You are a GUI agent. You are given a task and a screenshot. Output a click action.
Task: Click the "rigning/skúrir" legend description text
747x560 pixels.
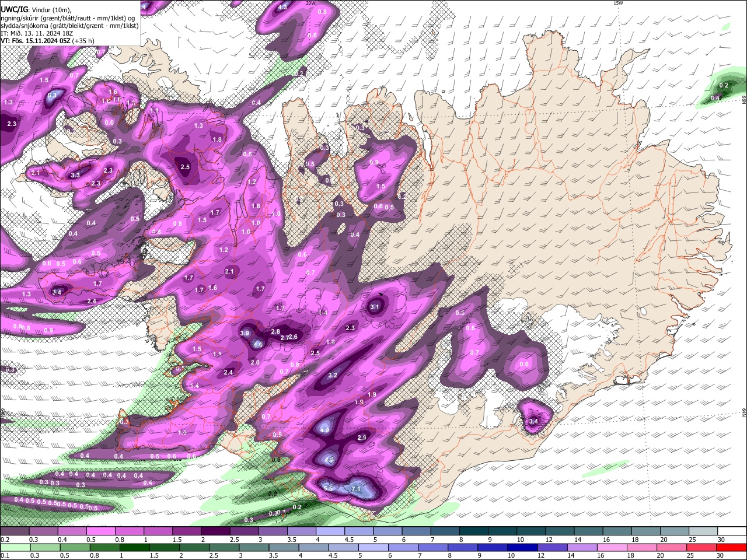[x=20, y=18]
